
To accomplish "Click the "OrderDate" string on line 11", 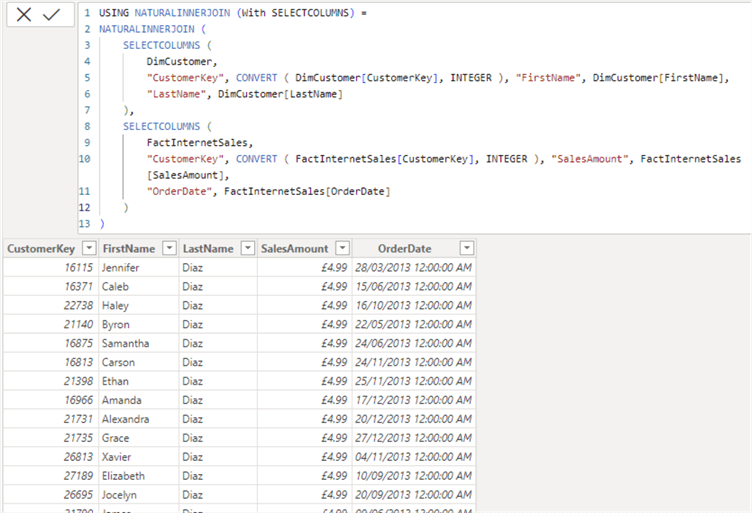I will tap(179, 192).
